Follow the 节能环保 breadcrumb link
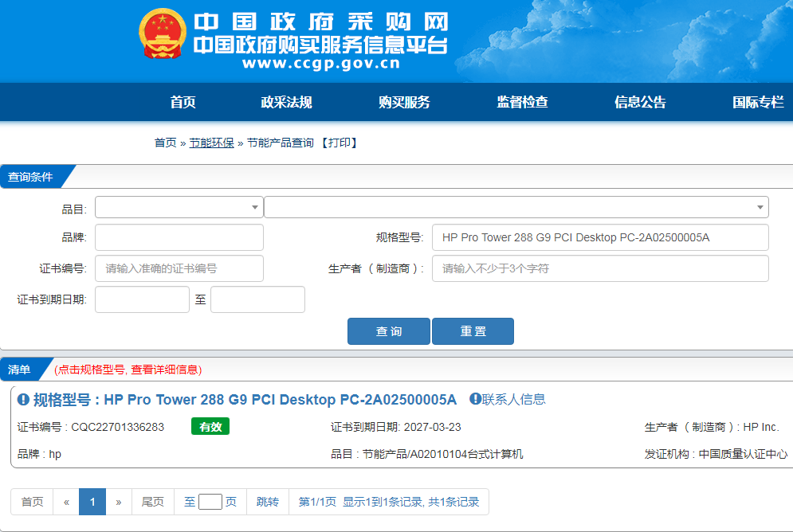793x532 pixels. (x=211, y=143)
